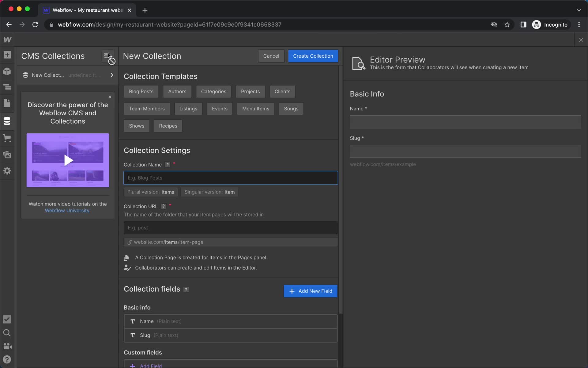Click the Webflow University link

[67, 211]
